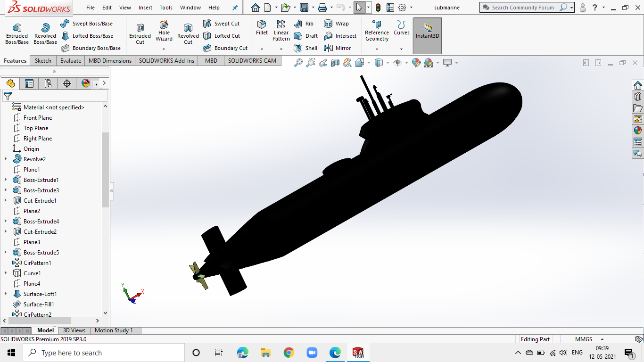Toggle the Rebuild traffic light icon
Viewport: 644px width, 362px height.
378,8
